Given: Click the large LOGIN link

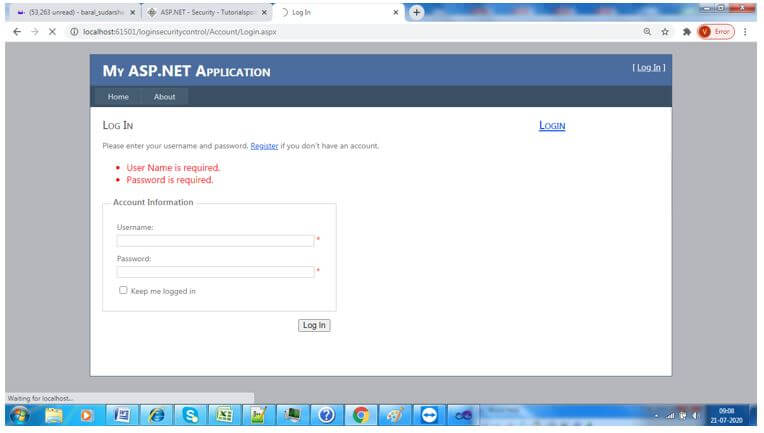Looking at the screenshot, I should [x=552, y=126].
